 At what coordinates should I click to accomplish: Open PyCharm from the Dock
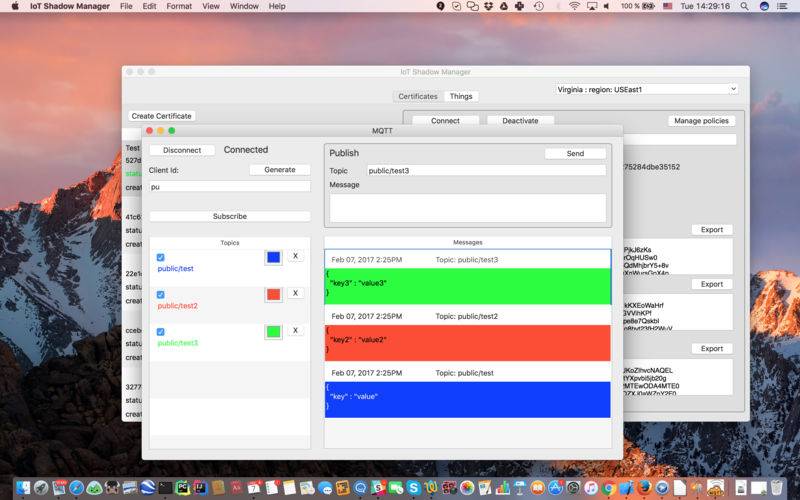pyautogui.click(x=183, y=488)
